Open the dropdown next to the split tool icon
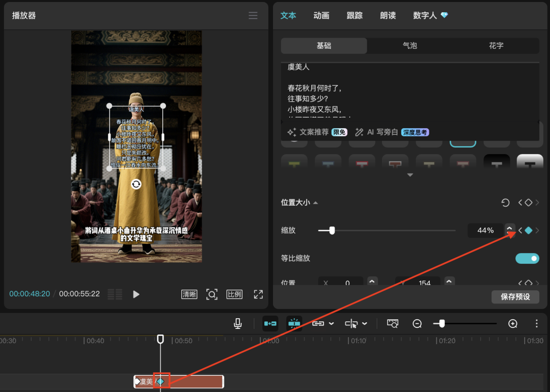 click(364, 323)
